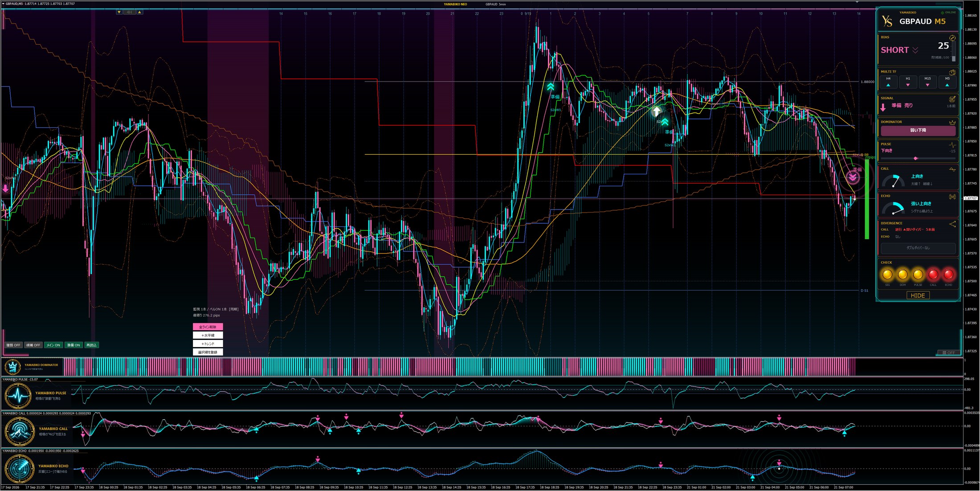Image resolution: width=980 pixels, height=491 pixels.
Task: Click the Yamabiko Call mountain emblem
Action: point(20,431)
